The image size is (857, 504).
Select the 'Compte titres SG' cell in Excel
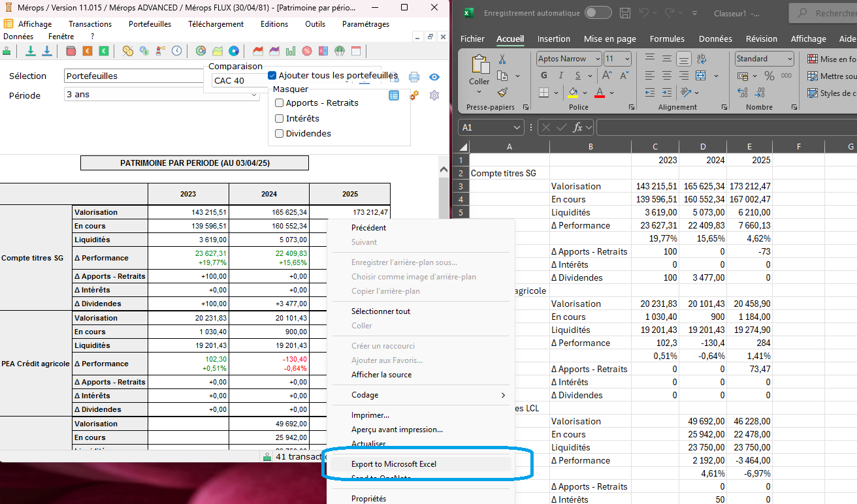click(509, 173)
